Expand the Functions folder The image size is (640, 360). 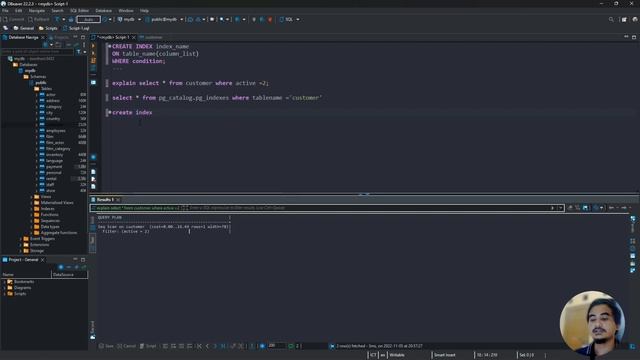(31, 215)
